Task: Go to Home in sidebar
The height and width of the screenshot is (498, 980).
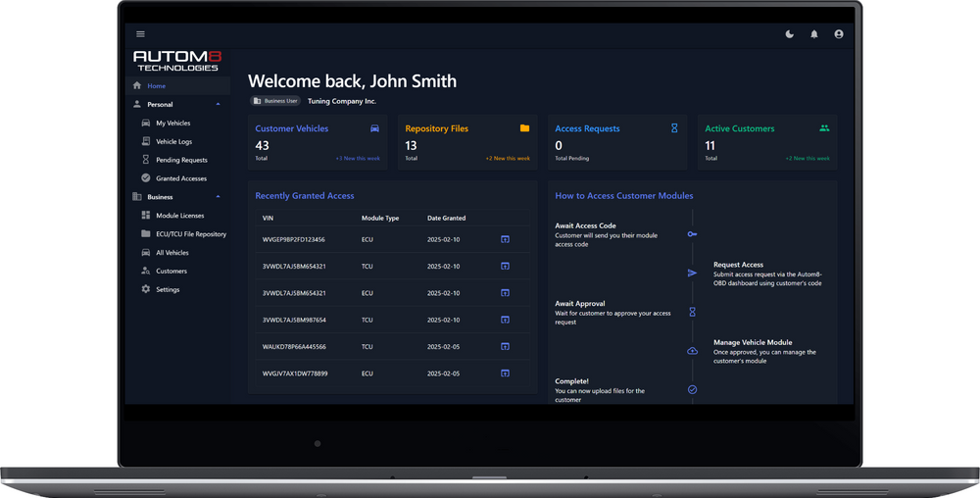Action: (156, 86)
